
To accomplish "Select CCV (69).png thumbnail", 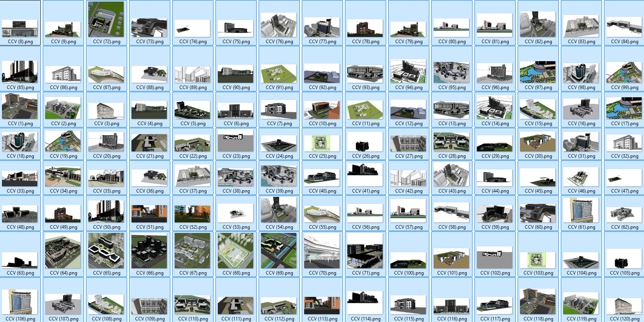I will (x=279, y=251).
